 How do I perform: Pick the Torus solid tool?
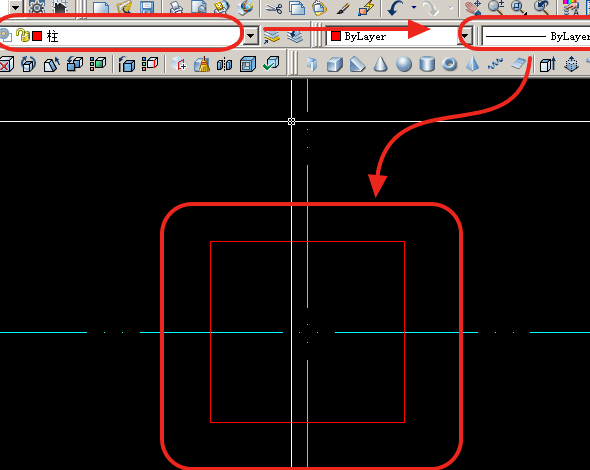[x=450, y=64]
